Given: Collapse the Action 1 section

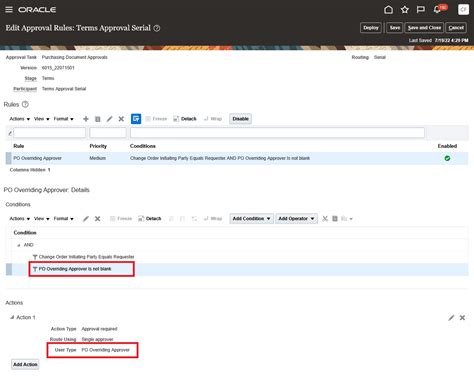Looking at the screenshot, I should pos(12,317).
